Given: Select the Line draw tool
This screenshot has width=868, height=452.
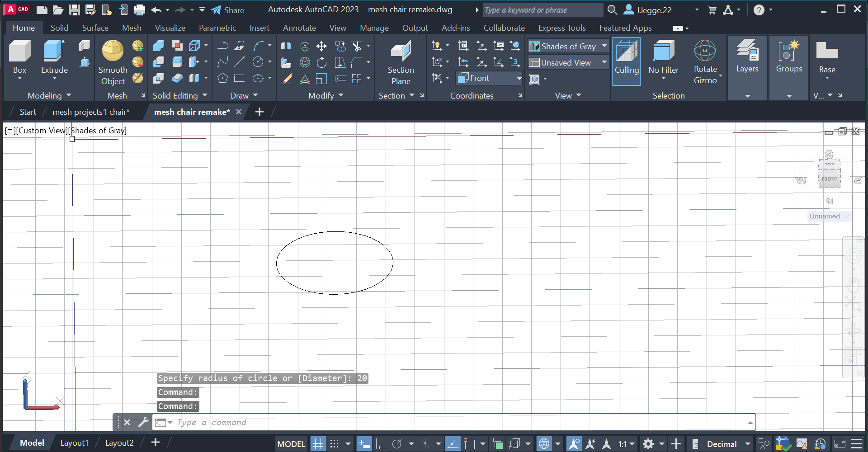Looking at the screenshot, I should click(239, 62).
